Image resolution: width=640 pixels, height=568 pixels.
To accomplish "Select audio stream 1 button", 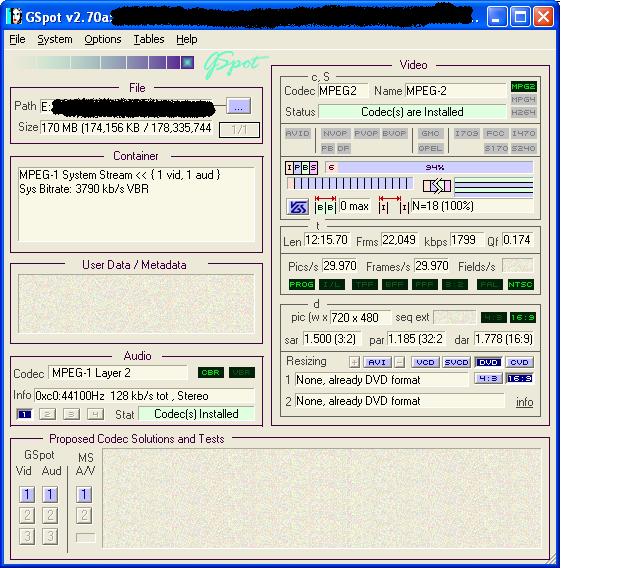I will pos(24,415).
